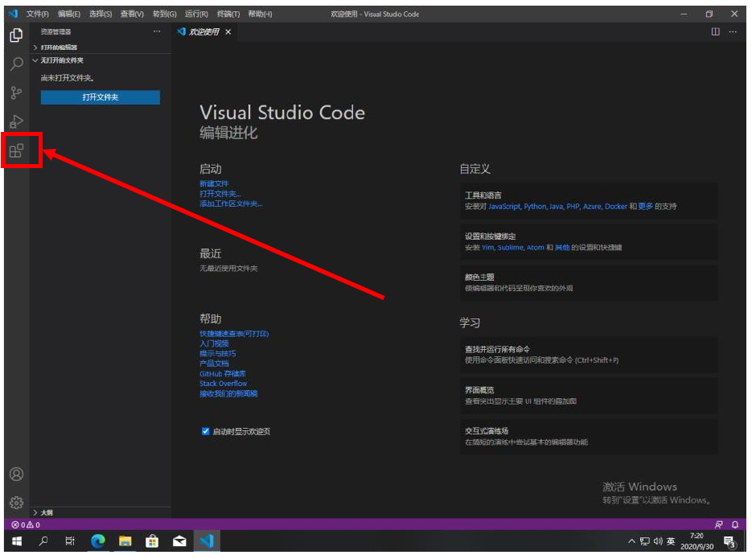Open the Run and Debug view

(16, 121)
